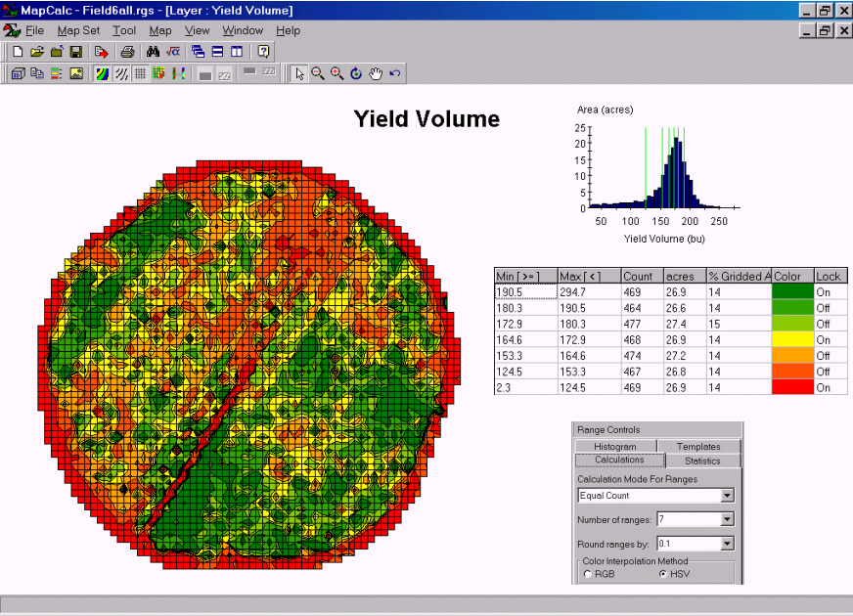Image resolution: width=853 pixels, height=616 pixels.
Task: Select the zoom in magnifier tool
Action: (x=337, y=73)
